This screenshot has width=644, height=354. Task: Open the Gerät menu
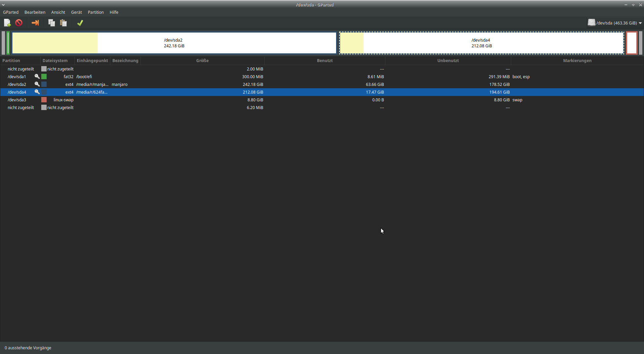click(x=76, y=12)
